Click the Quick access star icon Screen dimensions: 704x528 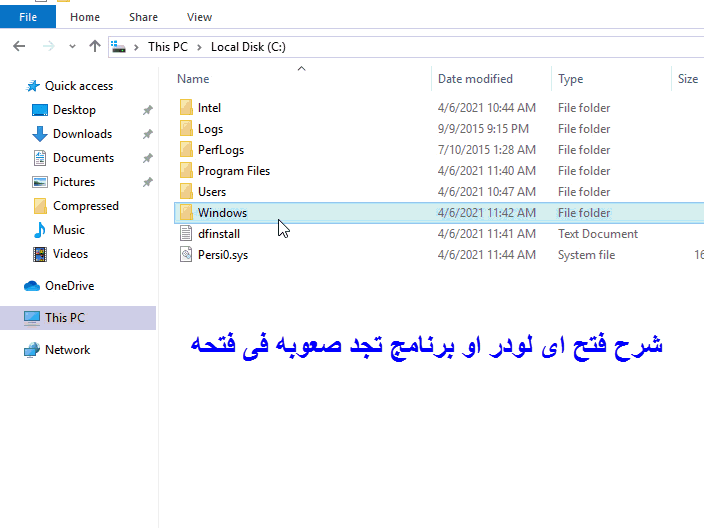(x=33, y=86)
